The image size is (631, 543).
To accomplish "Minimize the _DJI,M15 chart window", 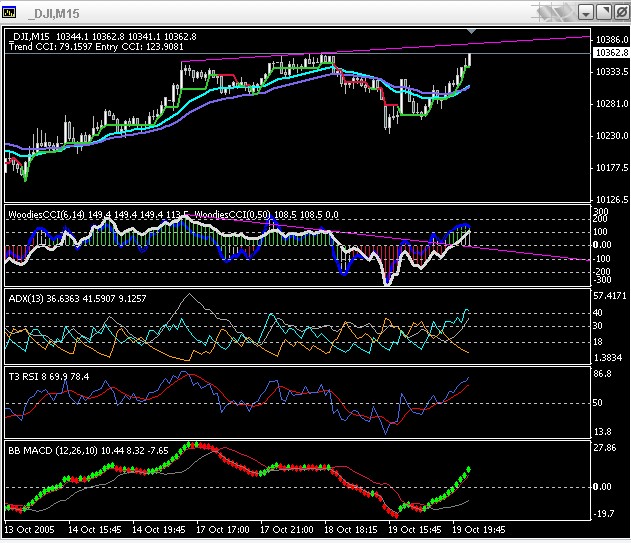I will [586, 12].
